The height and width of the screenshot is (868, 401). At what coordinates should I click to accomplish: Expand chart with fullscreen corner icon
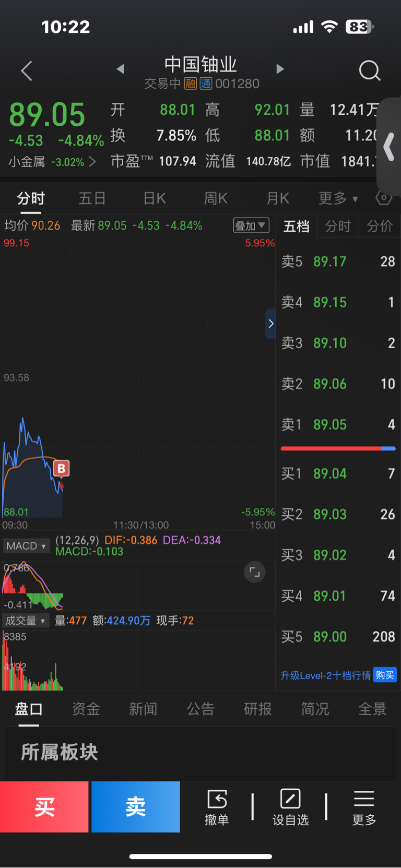[255, 573]
